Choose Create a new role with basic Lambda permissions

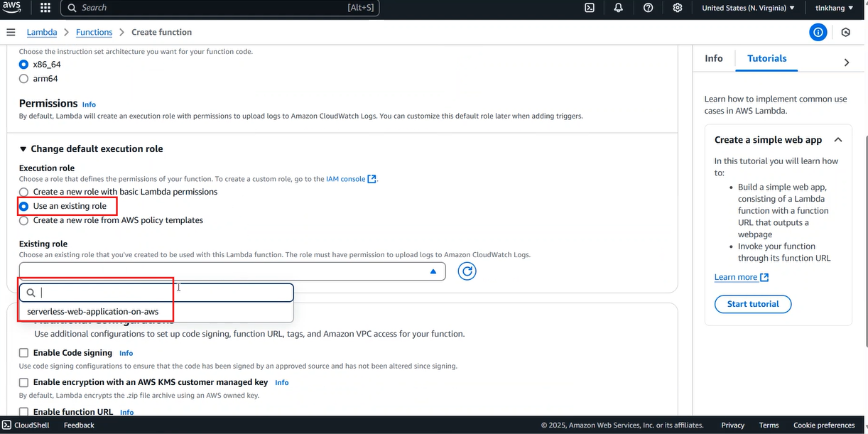pos(23,192)
